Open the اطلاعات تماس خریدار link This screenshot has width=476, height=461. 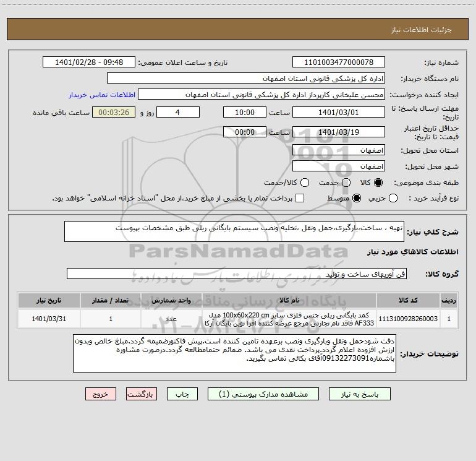coord(102,95)
